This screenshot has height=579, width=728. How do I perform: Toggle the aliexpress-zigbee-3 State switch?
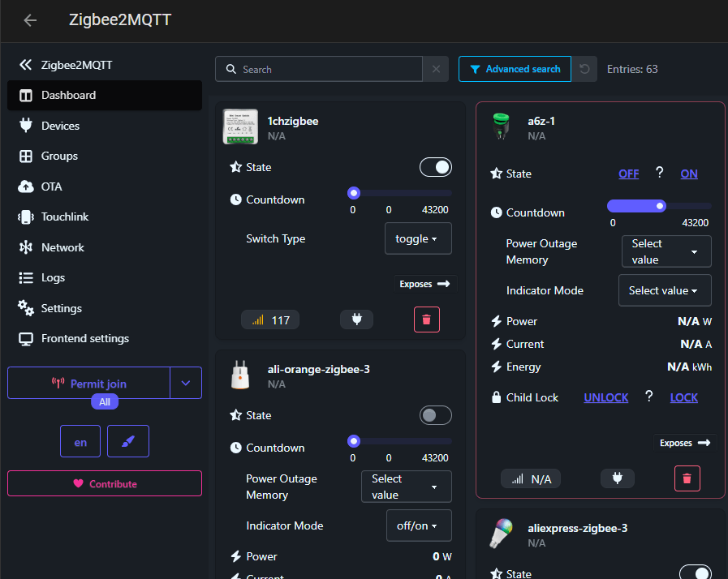coord(695,573)
